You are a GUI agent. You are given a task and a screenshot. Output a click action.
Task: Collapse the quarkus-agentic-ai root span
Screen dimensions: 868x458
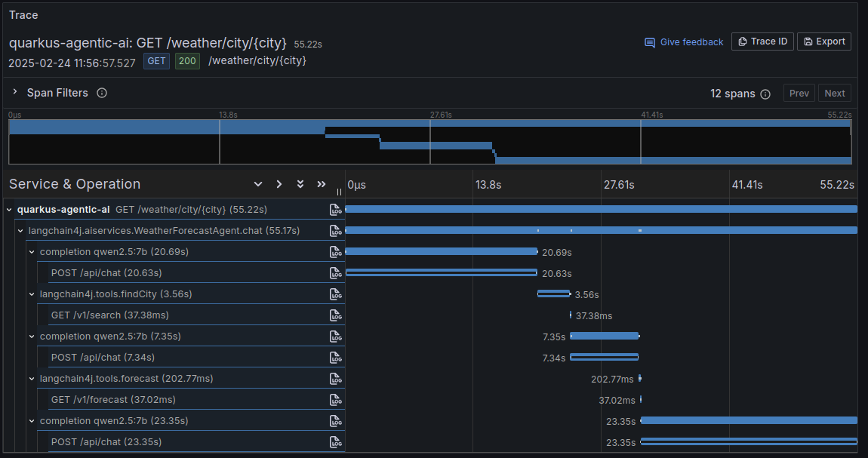(x=9, y=210)
